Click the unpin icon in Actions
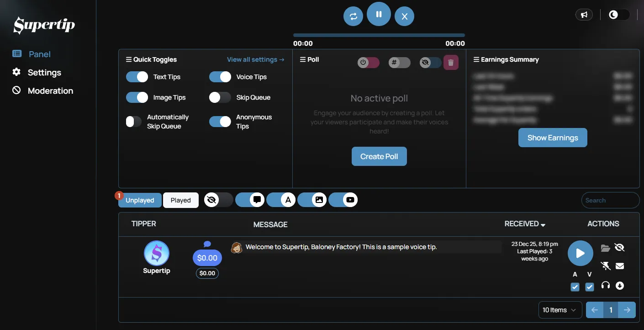644x330 pixels. 606,266
